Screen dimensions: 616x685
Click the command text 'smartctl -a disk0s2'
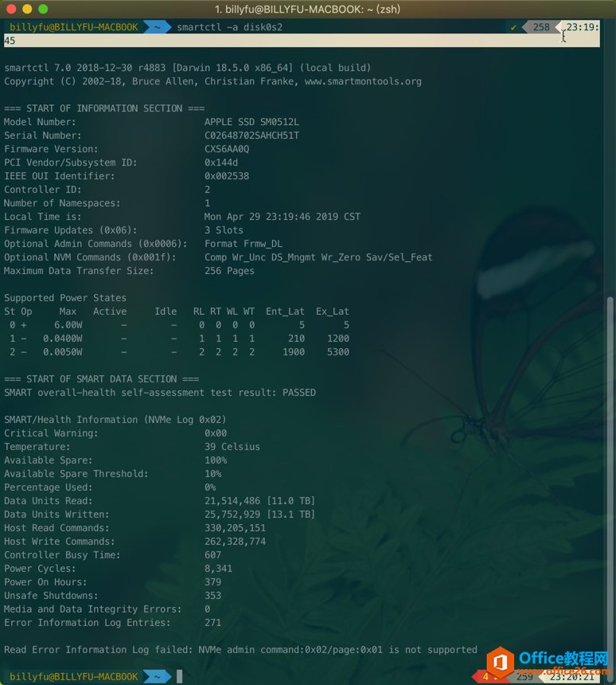229,27
